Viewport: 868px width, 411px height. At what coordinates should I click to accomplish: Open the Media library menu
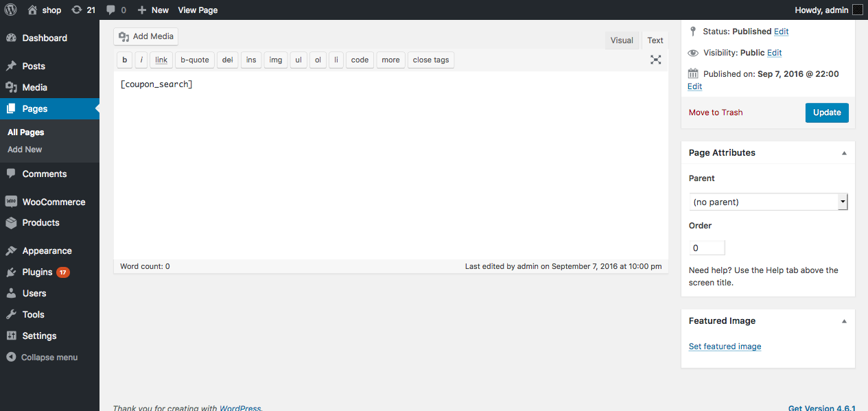pyautogui.click(x=49, y=87)
